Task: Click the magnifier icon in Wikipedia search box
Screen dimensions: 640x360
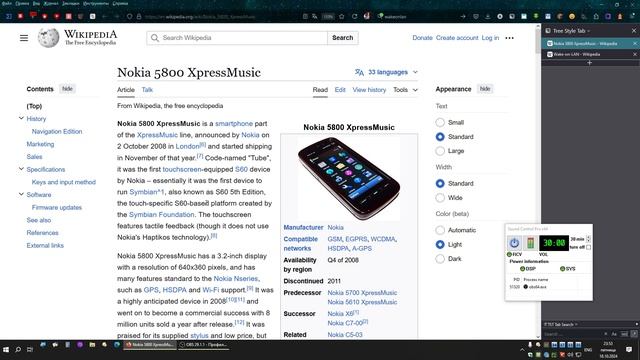Action: (155, 38)
